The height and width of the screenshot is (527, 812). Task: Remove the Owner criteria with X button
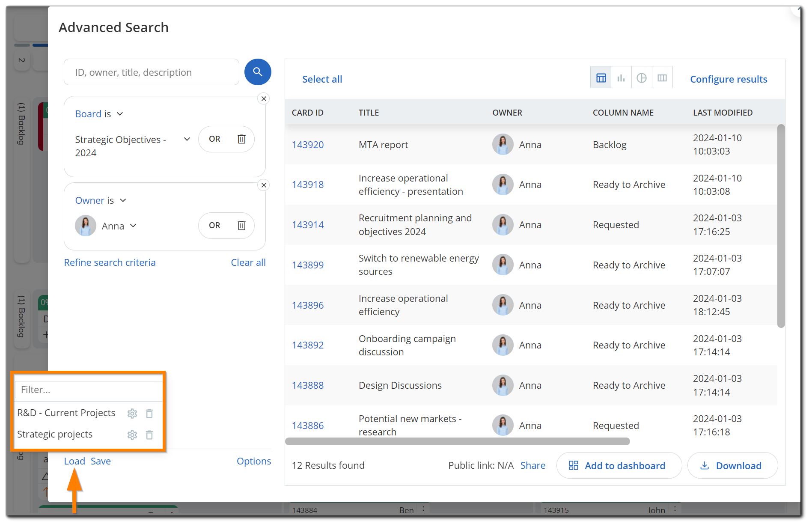point(264,185)
